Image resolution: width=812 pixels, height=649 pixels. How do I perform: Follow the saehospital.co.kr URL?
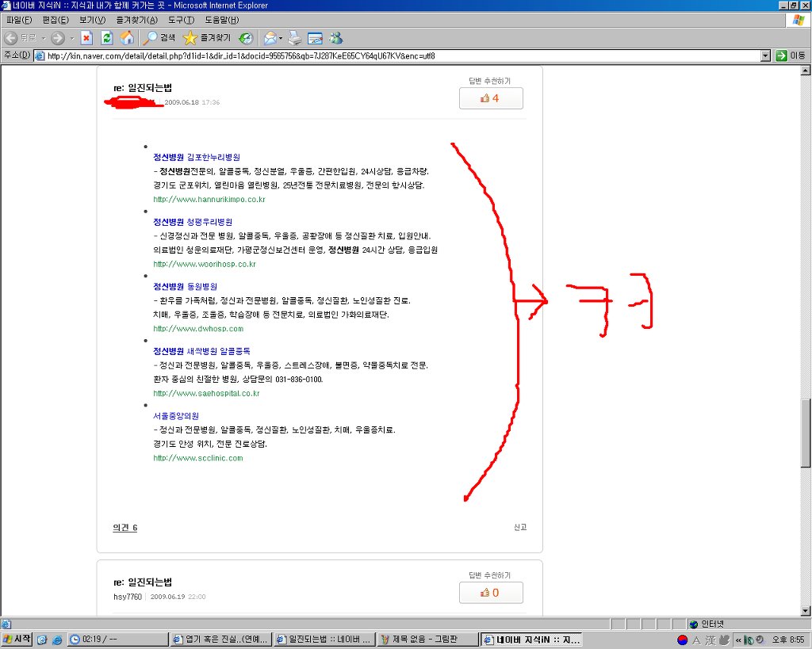[x=206, y=393]
